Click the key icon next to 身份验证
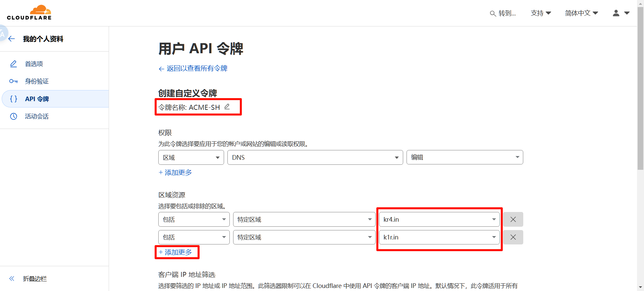This screenshot has width=644, height=291. pyautogui.click(x=13, y=81)
